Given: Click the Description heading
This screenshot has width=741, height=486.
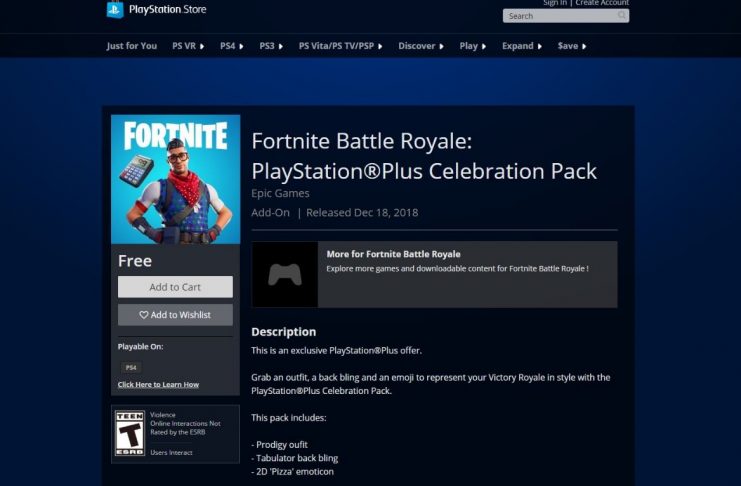Looking at the screenshot, I should 284,332.
